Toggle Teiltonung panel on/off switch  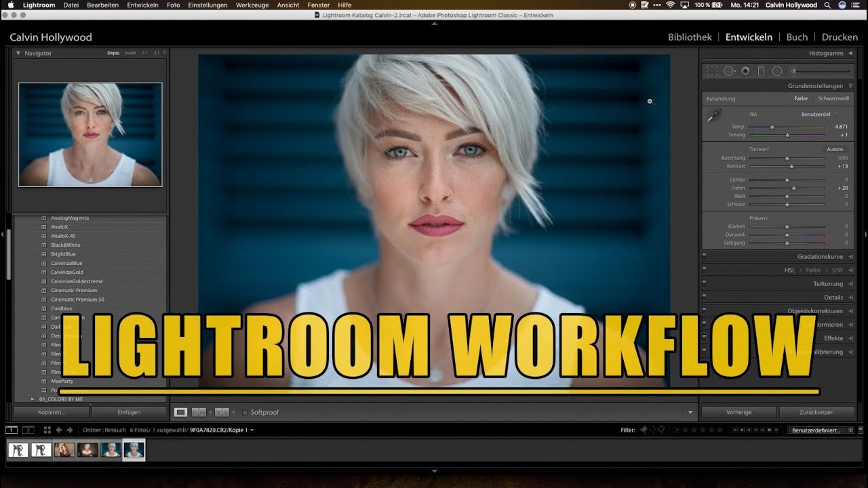(x=704, y=284)
